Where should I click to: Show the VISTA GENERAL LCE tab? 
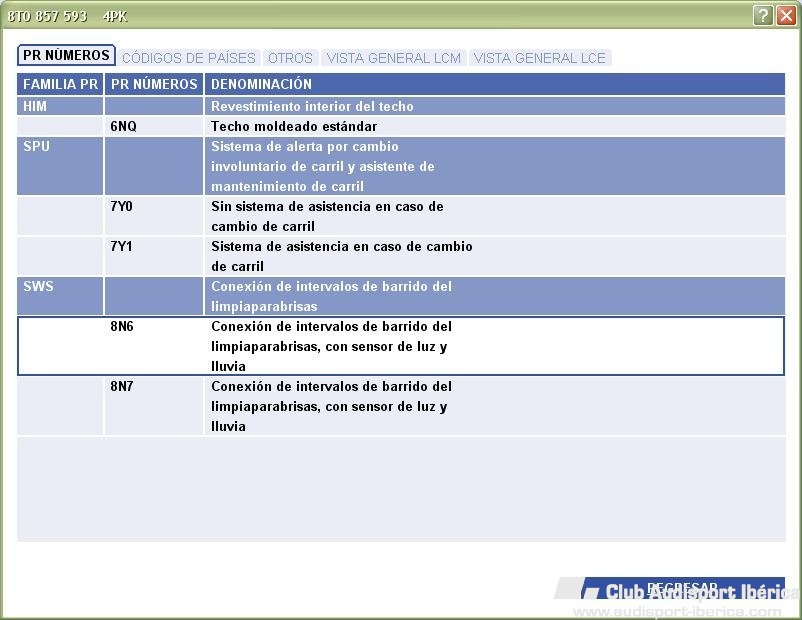[540, 58]
